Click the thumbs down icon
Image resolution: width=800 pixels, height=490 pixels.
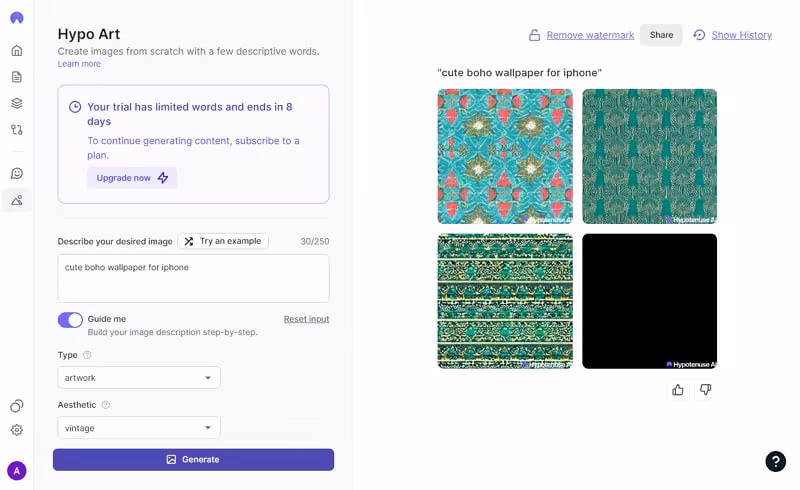706,390
